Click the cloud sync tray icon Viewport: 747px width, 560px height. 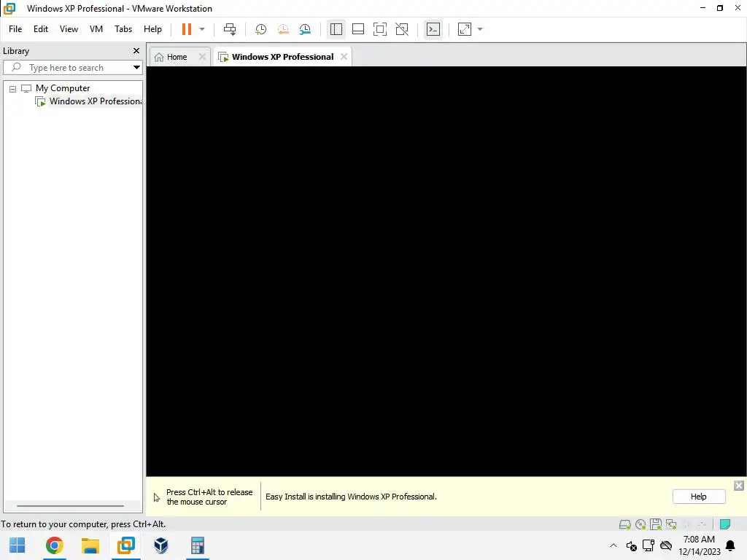pos(666,545)
